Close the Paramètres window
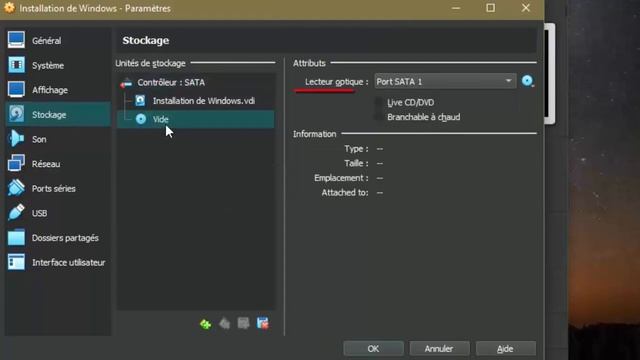640x360 pixels. [526, 8]
